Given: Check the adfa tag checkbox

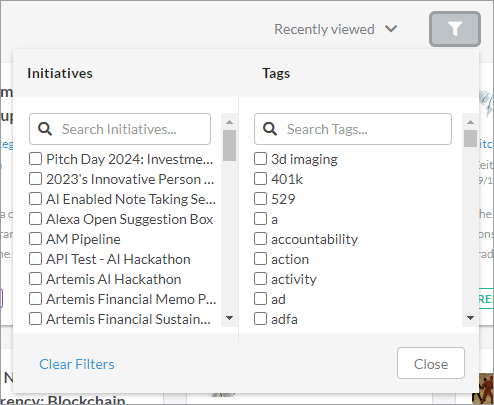Looking at the screenshot, I should pos(260,319).
